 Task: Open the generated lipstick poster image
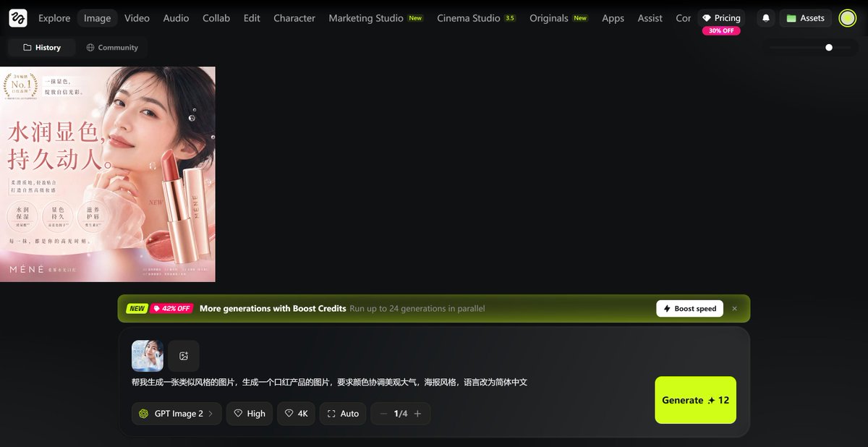click(108, 174)
